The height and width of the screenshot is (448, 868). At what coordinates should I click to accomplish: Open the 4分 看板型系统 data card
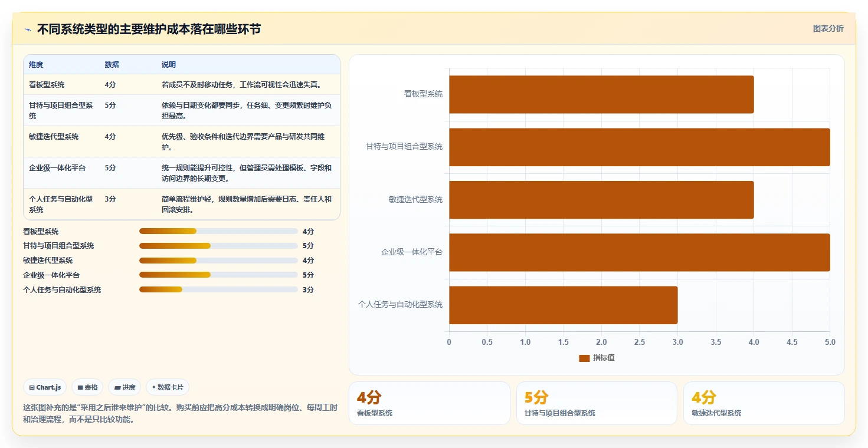click(430, 403)
